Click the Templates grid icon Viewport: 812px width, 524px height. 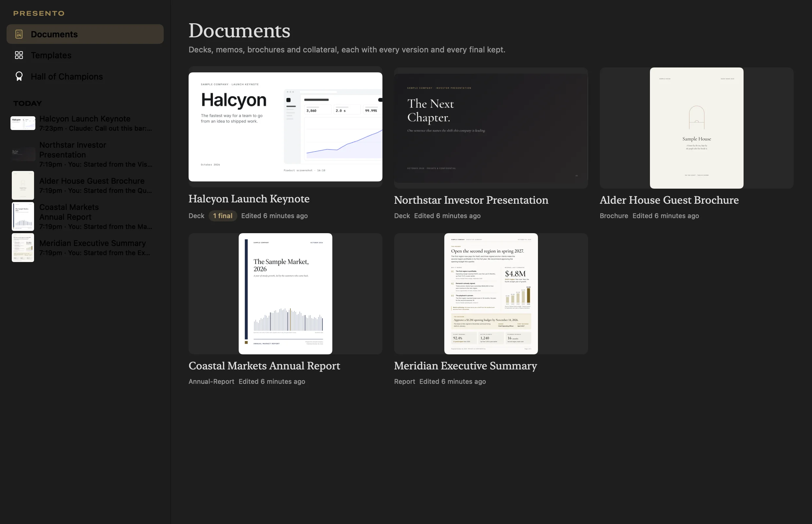click(19, 55)
